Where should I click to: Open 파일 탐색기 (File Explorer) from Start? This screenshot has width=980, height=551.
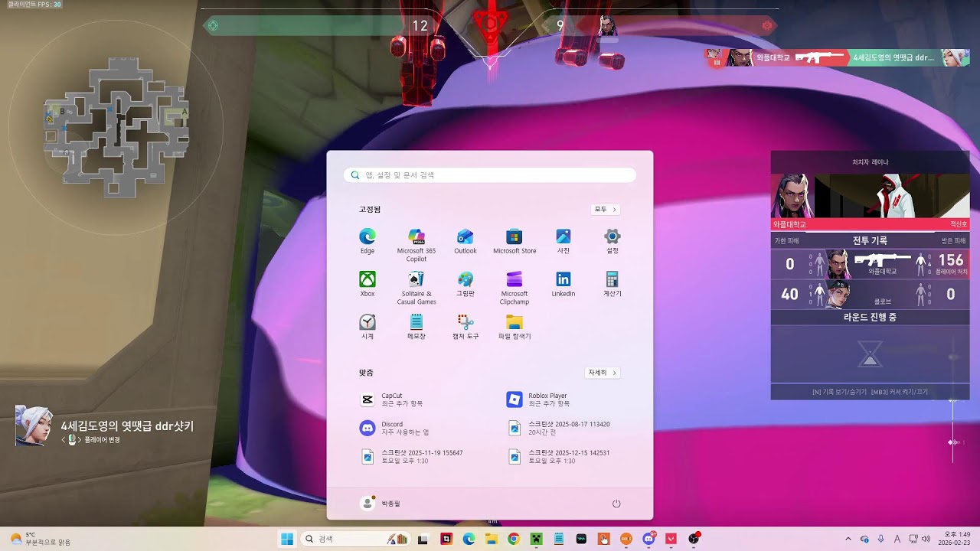click(x=514, y=327)
